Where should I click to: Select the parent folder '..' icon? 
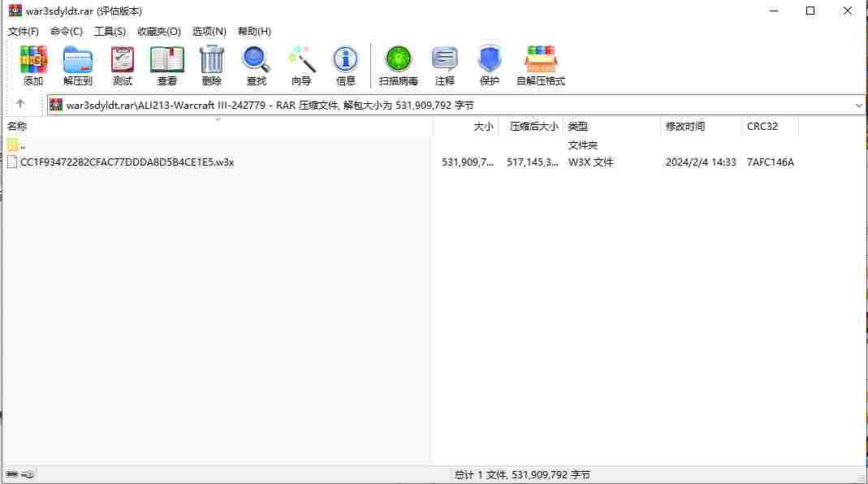(x=13, y=145)
